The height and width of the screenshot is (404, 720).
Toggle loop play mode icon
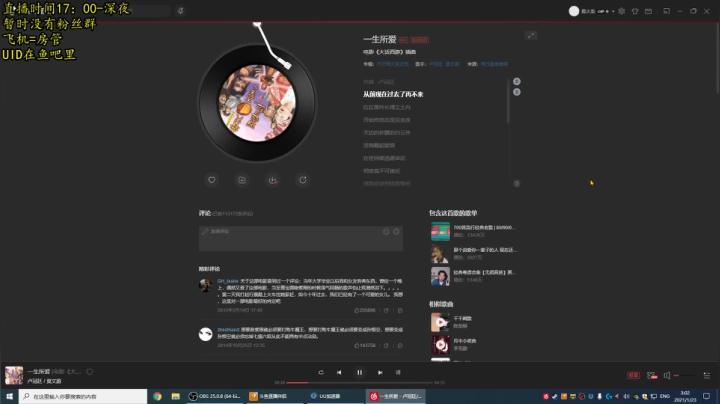point(321,372)
